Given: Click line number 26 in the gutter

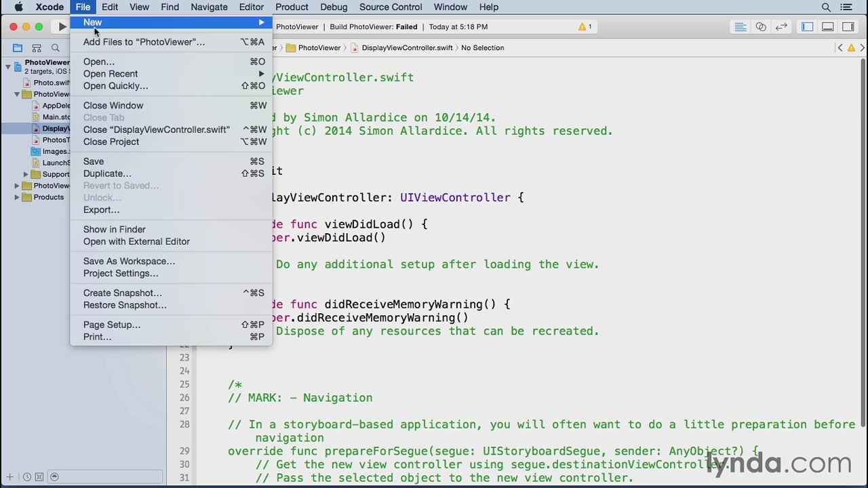Looking at the screenshot, I should tap(184, 398).
